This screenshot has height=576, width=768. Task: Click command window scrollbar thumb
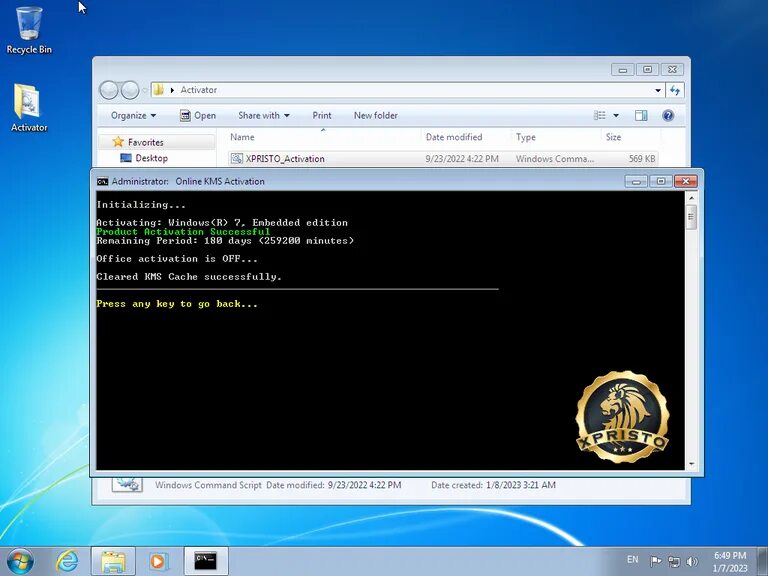[691, 217]
